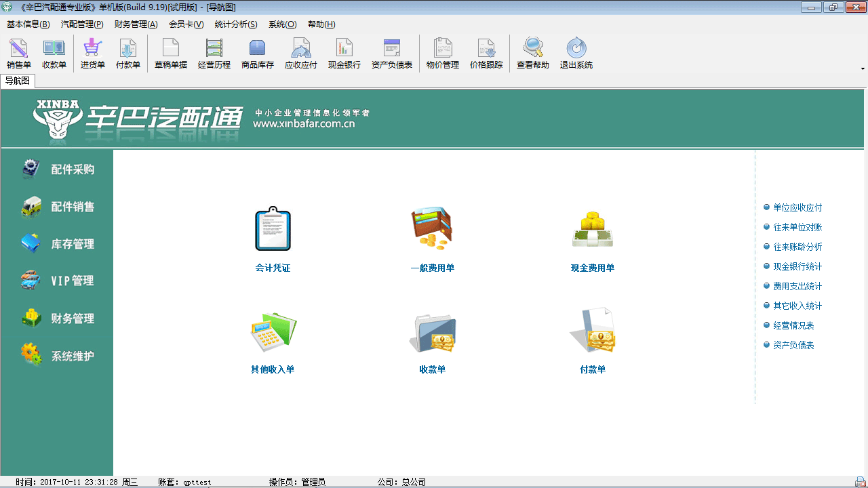This screenshot has height=488, width=868.
Task: Click the 公司: 总公司 status entry
Action: coord(401,482)
